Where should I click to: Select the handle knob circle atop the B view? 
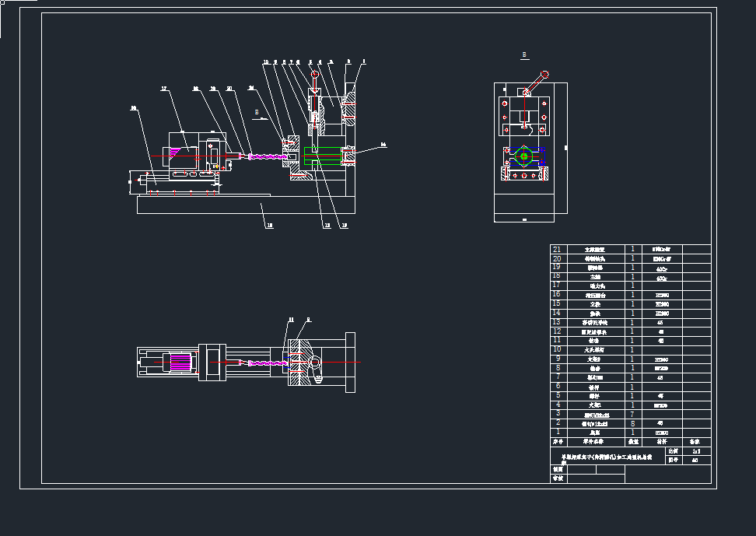pos(544,75)
